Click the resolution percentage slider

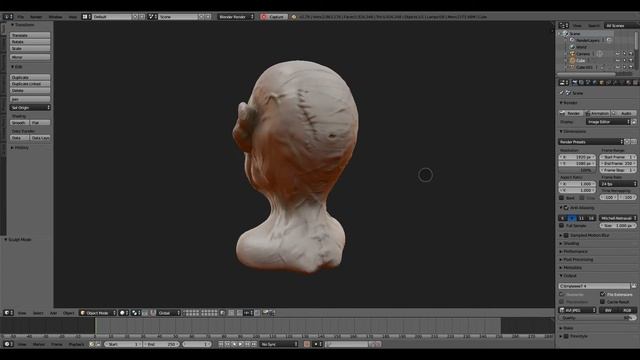click(x=577, y=170)
